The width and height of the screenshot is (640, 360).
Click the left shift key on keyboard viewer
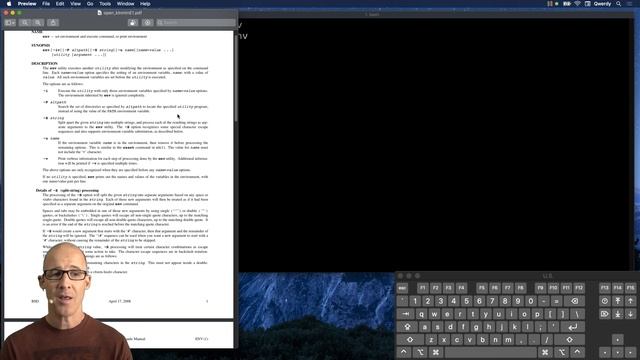(x=410, y=340)
